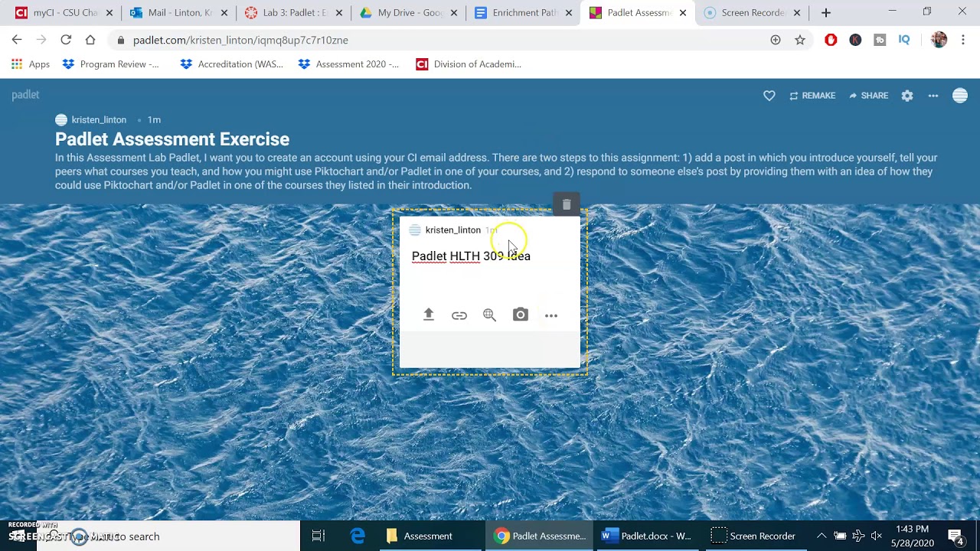Close the Padlet Assessment tab
The height and width of the screenshot is (551, 980).
click(683, 13)
